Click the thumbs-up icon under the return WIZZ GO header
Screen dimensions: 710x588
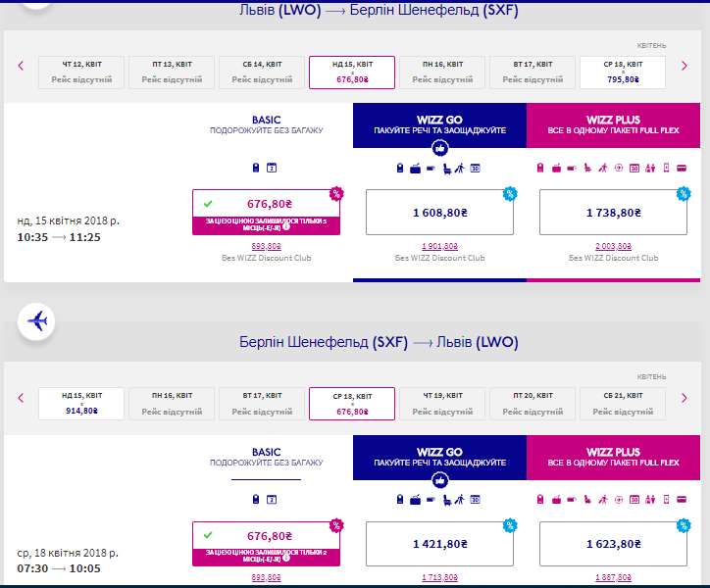click(439, 479)
